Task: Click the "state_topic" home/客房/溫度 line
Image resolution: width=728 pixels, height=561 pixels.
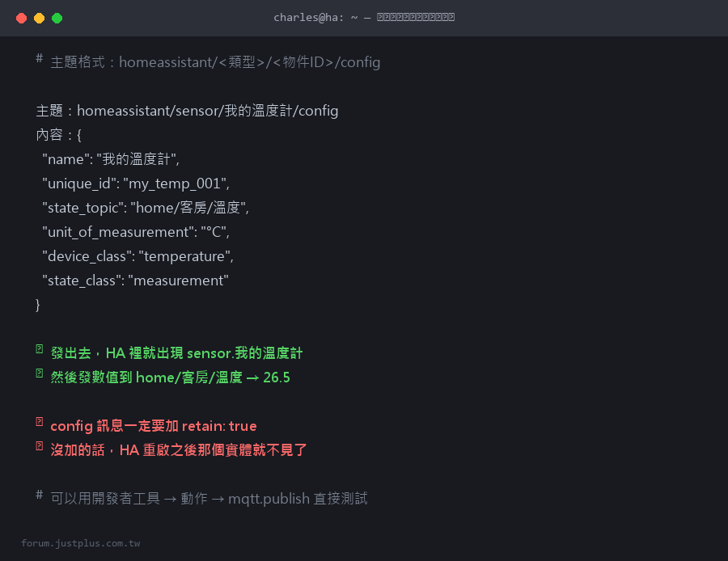Action: click(x=146, y=208)
